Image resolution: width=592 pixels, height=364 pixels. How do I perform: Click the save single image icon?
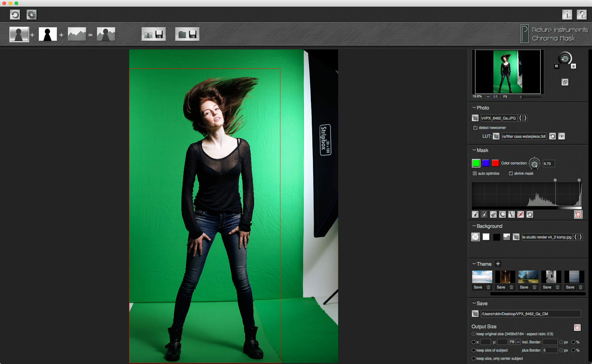[153, 34]
